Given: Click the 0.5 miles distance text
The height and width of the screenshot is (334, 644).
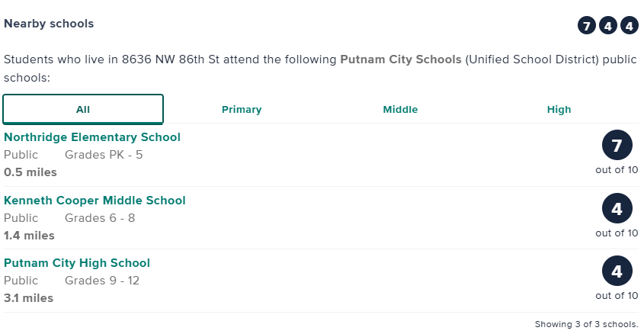Looking at the screenshot, I should 30,172.
